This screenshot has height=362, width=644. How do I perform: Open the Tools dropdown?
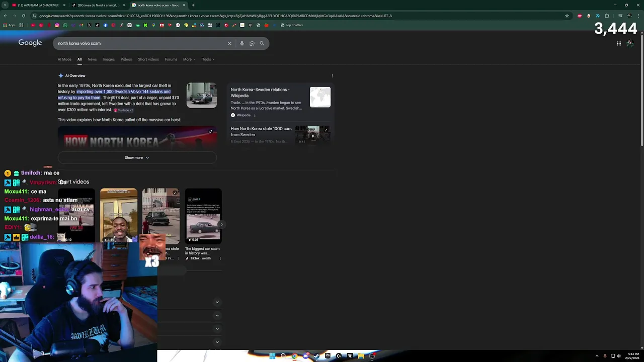tap(208, 59)
